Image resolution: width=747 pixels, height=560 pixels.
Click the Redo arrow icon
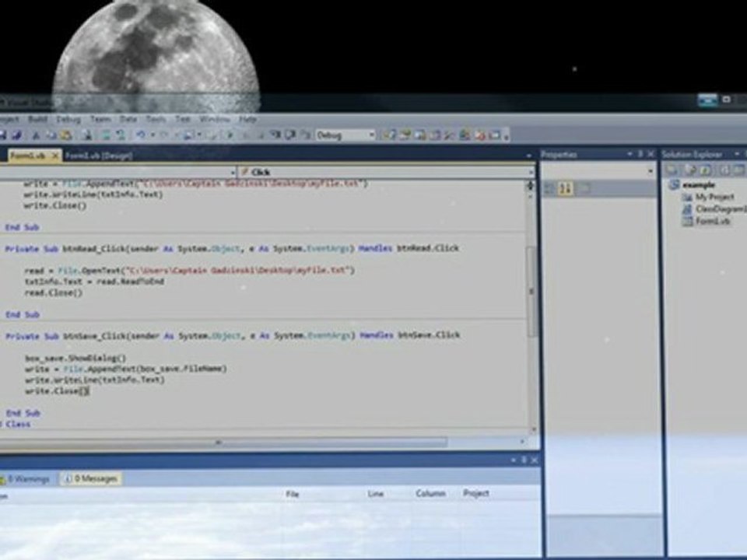[164, 135]
